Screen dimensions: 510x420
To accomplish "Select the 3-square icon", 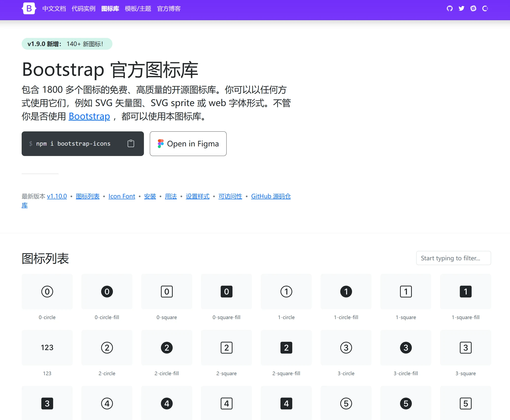I will [465, 348].
